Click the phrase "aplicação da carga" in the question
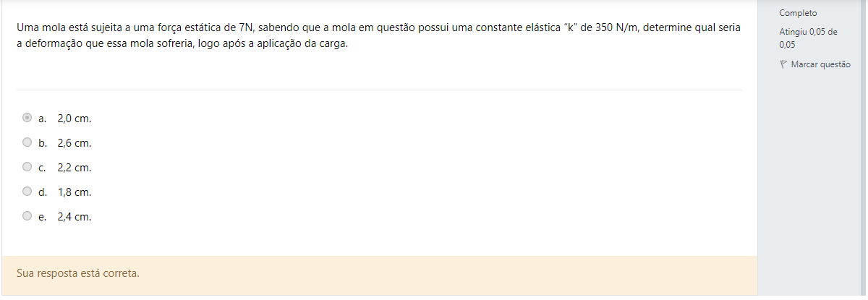Viewport: 868px width, 300px height. point(304,43)
